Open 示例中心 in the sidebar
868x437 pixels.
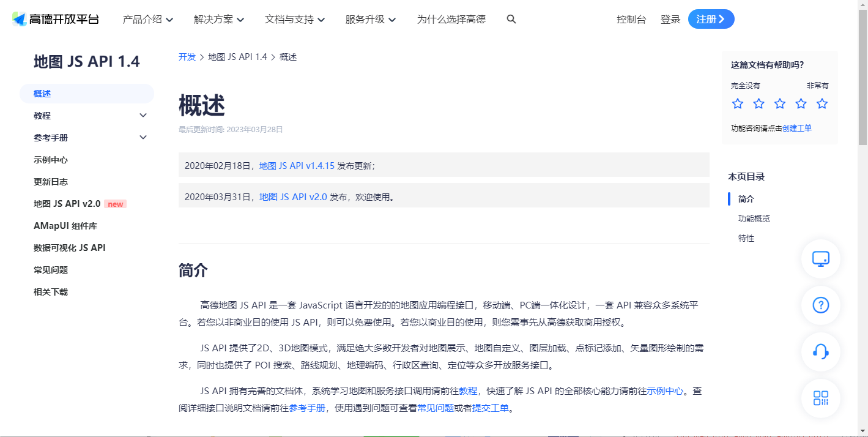(51, 160)
